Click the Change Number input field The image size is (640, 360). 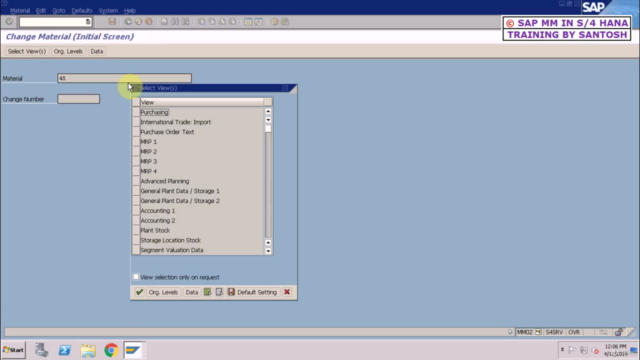pyautogui.click(x=78, y=99)
